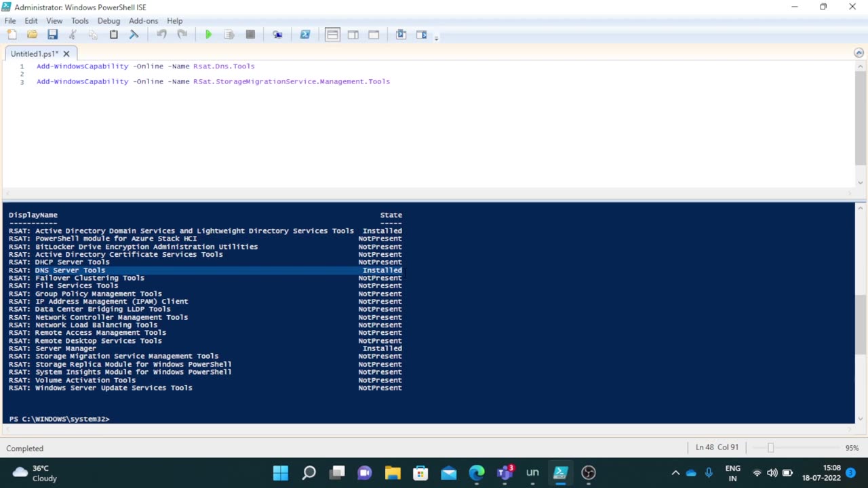Click the Ln 48 Col 91 indicator
This screenshot has width=868, height=488.
point(717,447)
